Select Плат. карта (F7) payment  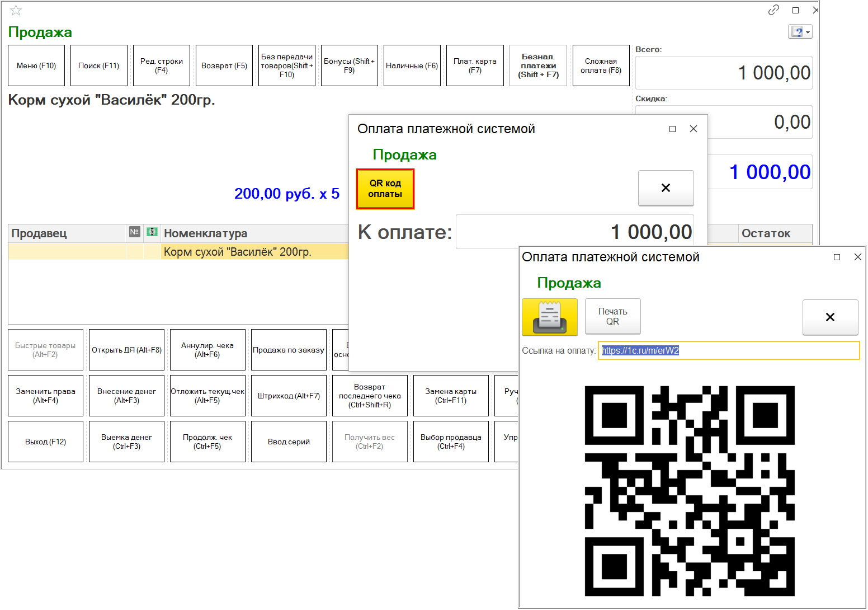coord(475,65)
